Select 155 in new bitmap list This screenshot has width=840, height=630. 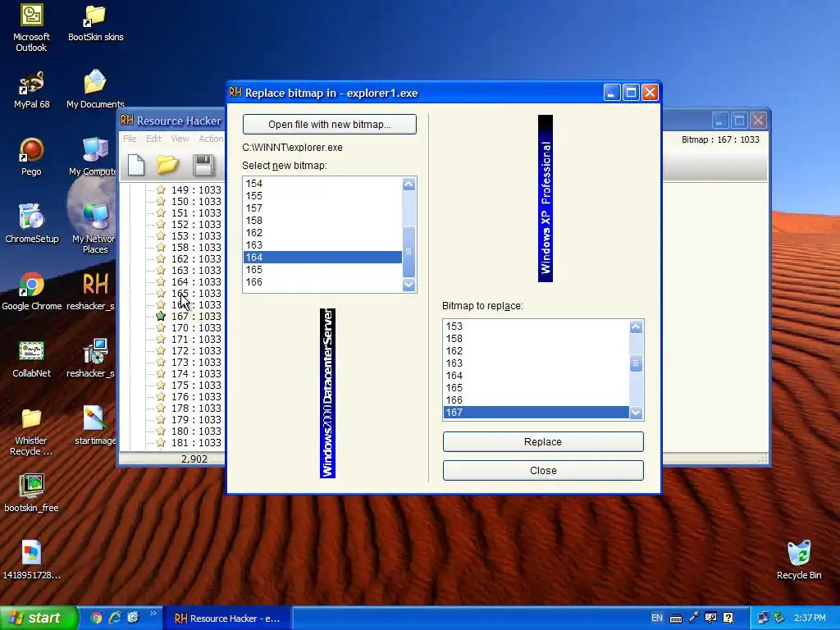coord(322,196)
